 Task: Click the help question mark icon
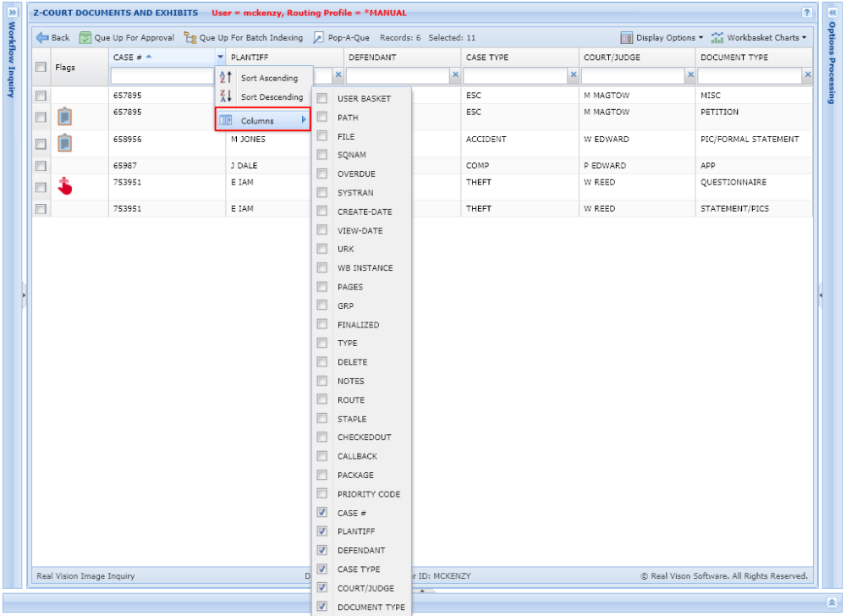point(806,13)
